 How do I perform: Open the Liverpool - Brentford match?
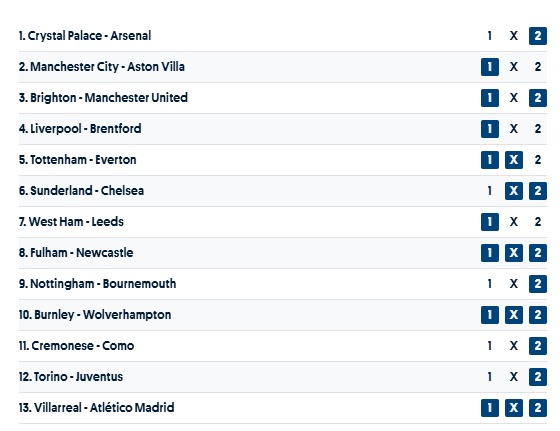click(80, 129)
